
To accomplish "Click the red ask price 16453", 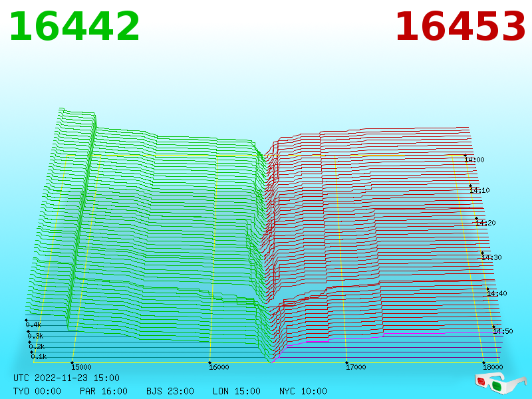I will click(x=460, y=27).
